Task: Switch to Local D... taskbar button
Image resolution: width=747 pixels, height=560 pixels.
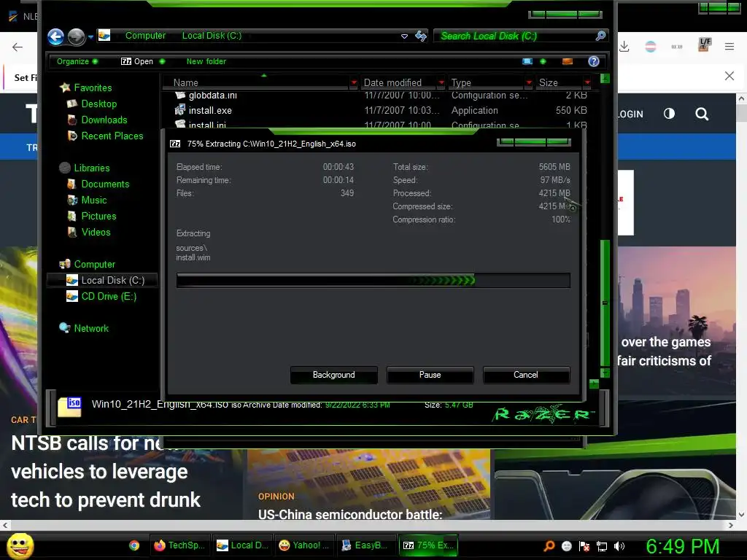Action: click(242, 545)
